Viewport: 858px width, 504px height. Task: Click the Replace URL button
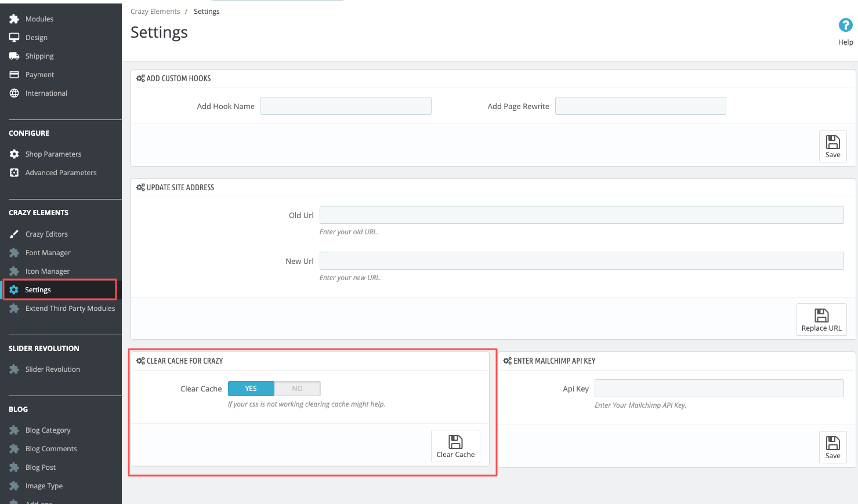(821, 320)
